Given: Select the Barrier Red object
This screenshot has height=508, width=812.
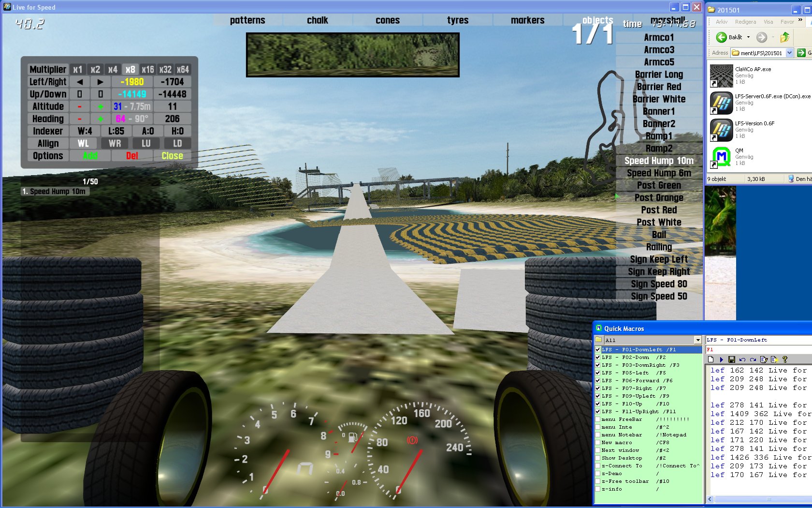Looking at the screenshot, I should [x=659, y=87].
